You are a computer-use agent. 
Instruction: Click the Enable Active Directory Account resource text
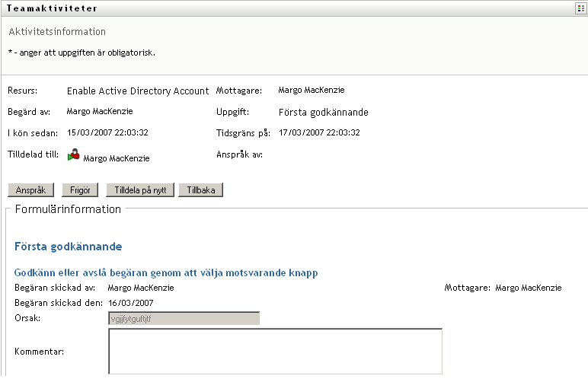(x=138, y=91)
